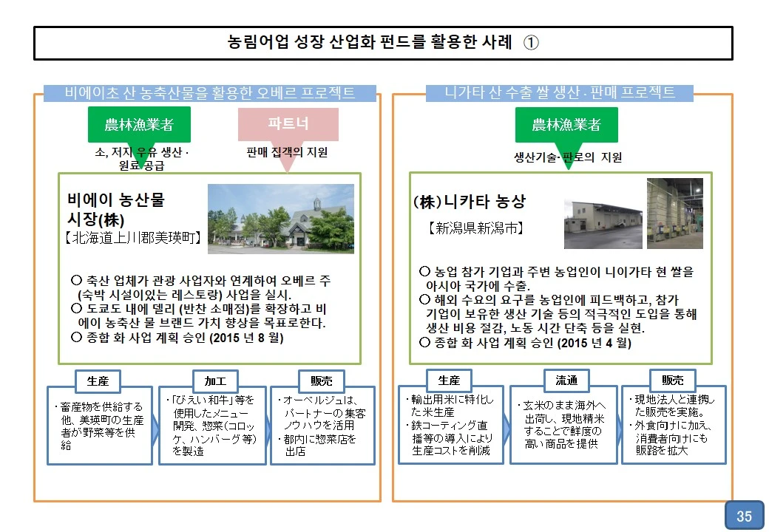Screen dimensions: 769x532
Task: Click the 農林漁業者 green badge on the left project
Action: point(139,124)
